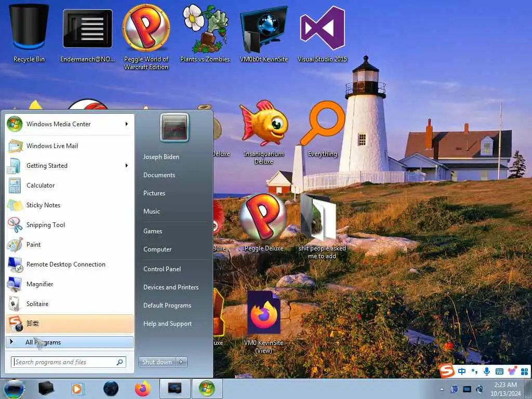Open the black box taskbar icon
Viewport: 532px width, 399px height.
(46, 389)
